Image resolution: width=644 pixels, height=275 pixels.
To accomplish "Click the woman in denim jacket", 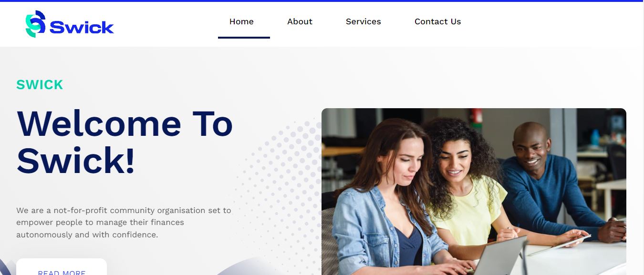I will pos(386,200).
